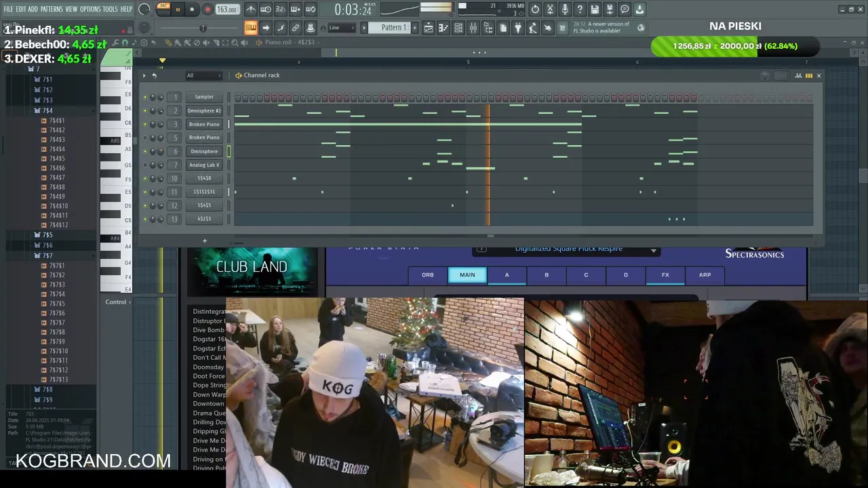The height and width of the screenshot is (488, 868).
Task: Mute the Sampler channel LED
Action: [x=144, y=97]
